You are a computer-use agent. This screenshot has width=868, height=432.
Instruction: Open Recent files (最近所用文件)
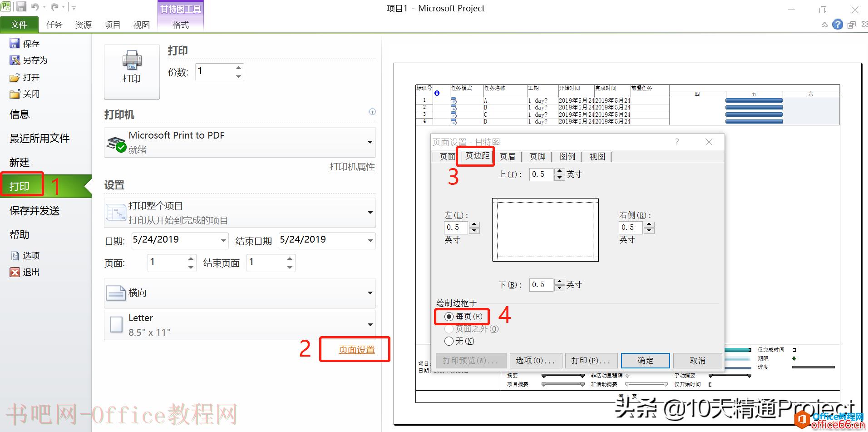[39, 139]
